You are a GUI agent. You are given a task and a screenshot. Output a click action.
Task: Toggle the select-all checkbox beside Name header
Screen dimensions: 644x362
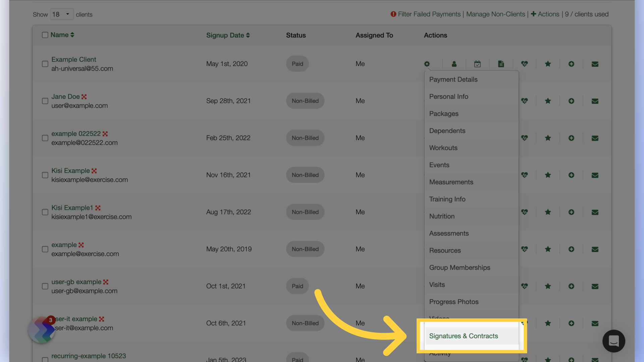point(45,35)
